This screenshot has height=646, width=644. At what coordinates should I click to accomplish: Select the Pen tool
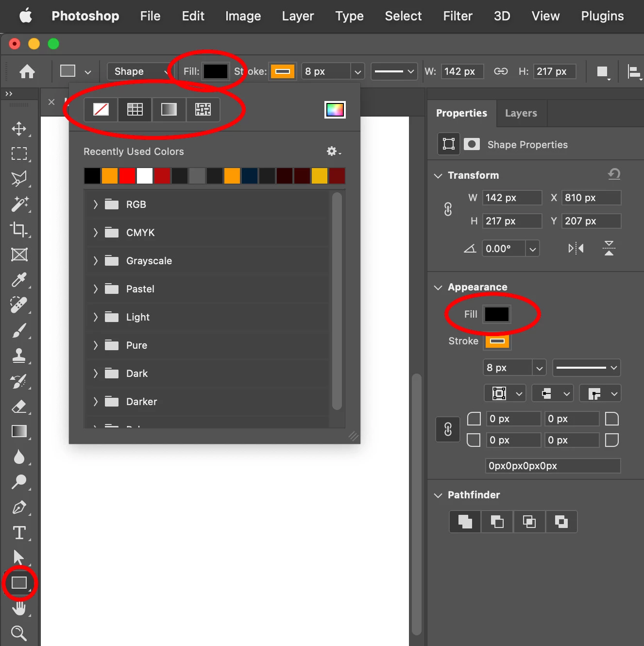click(x=19, y=508)
